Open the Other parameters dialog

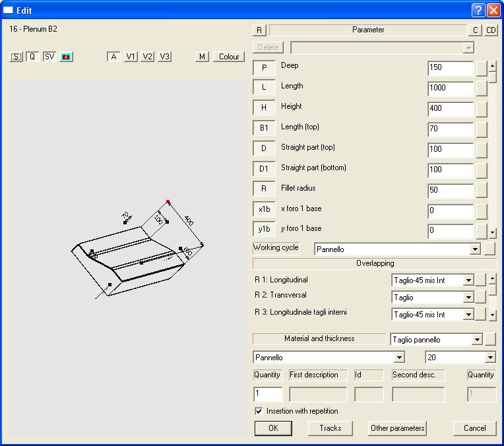[398, 428]
